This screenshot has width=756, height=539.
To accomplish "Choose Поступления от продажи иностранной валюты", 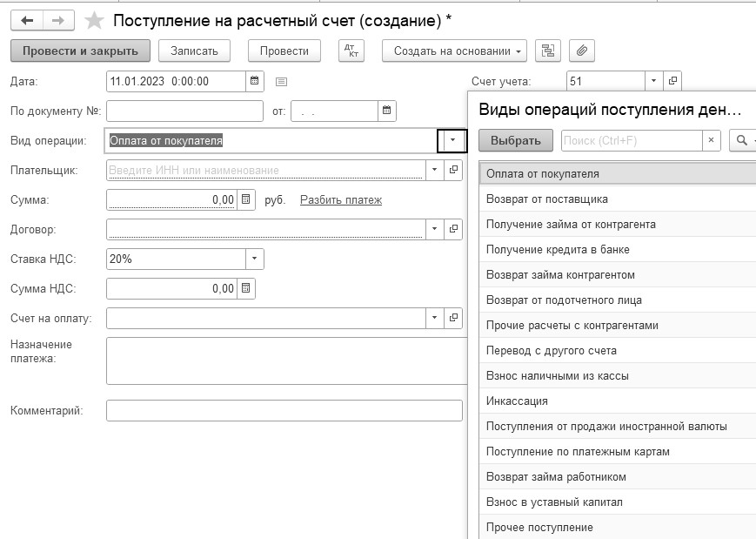I will coord(618,426).
